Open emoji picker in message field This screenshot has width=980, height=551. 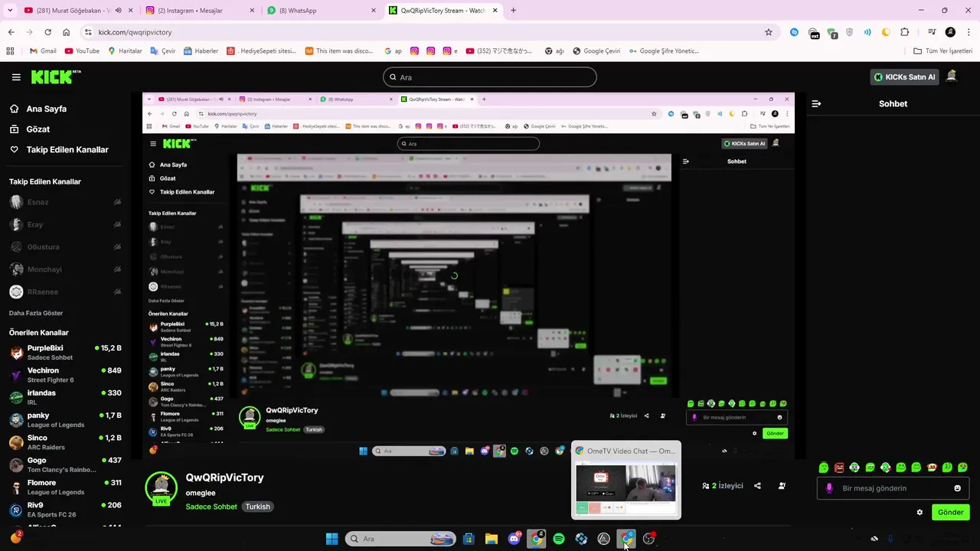(x=957, y=488)
